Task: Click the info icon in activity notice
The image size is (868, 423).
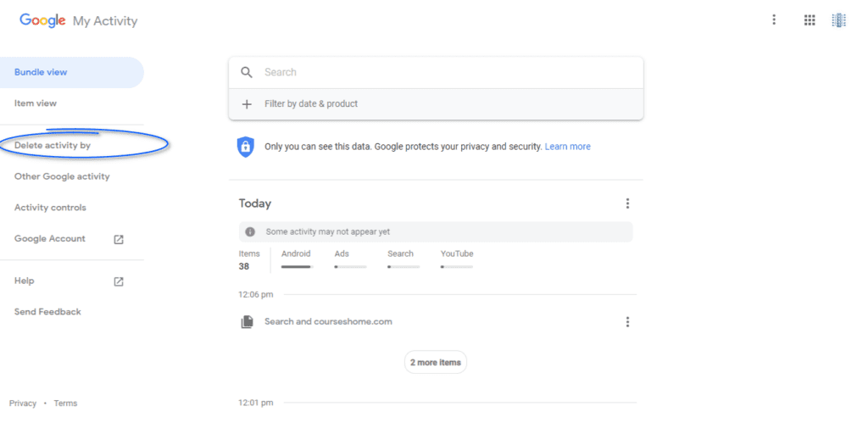Action: coord(250,232)
